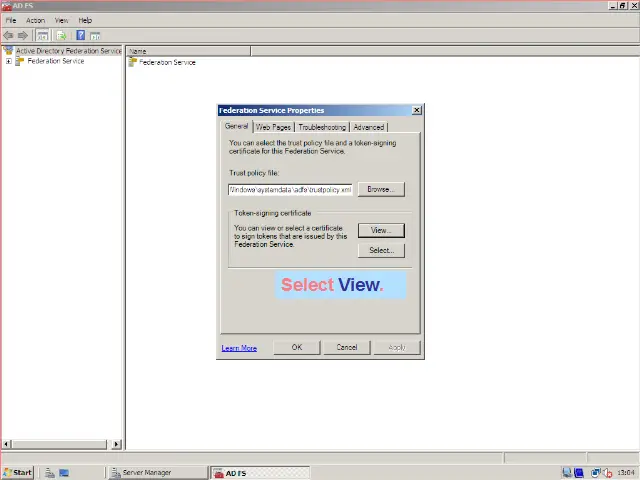
Task: Expand the Federation Service tree node
Action: tap(9, 61)
